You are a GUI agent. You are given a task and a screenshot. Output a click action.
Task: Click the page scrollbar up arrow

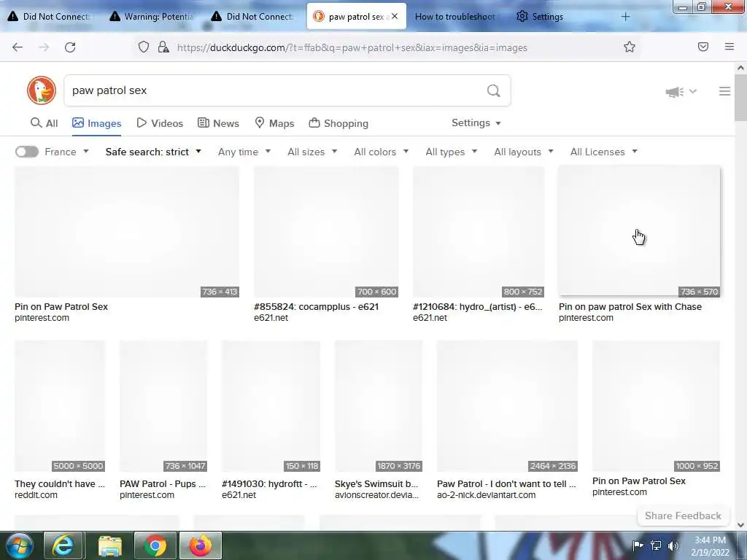pos(740,68)
